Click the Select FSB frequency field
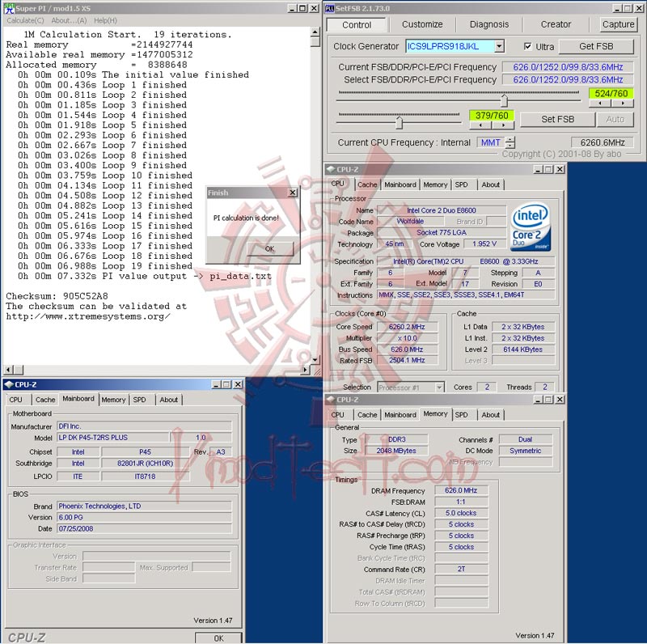This screenshot has height=644, width=647. tap(568, 79)
